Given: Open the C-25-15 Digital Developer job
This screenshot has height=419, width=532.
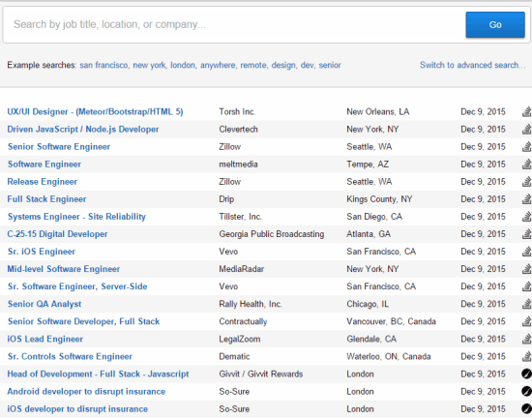Looking at the screenshot, I should pos(57,234).
